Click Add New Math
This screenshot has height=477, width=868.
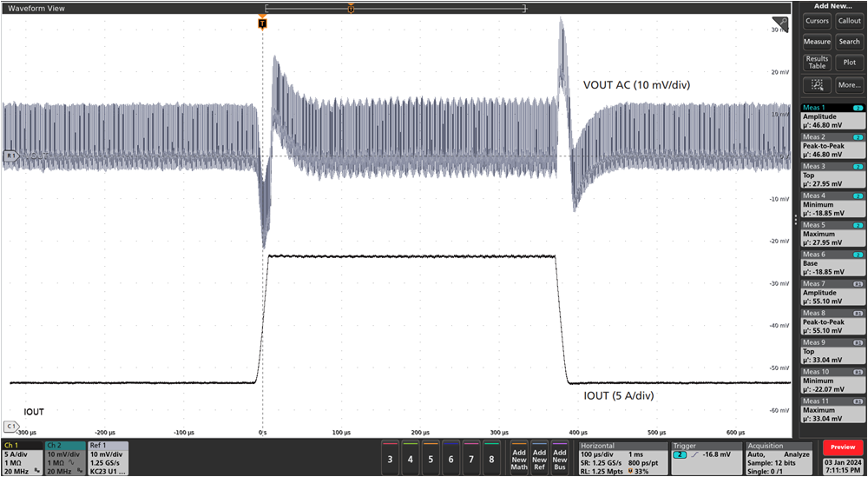pyautogui.click(x=519, y=458)
